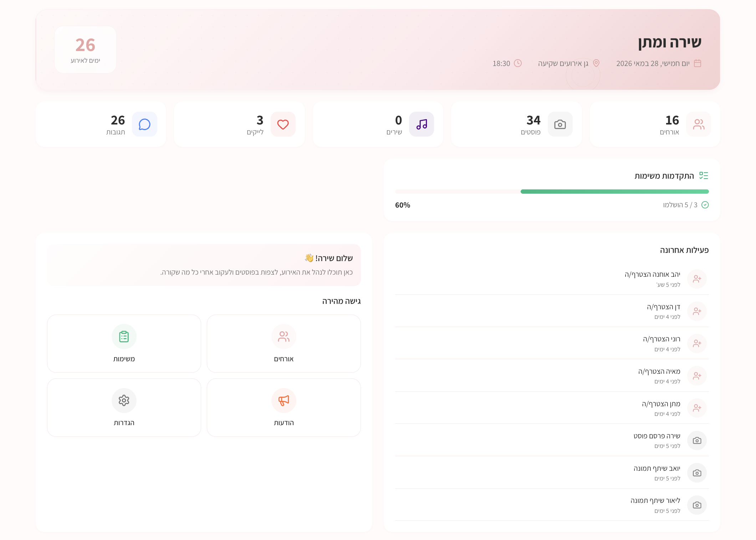The width and height of the screenshot is (756, 540).
Task: Select the 34 פוסטים stats card
Action: click(x=516, y=124)
